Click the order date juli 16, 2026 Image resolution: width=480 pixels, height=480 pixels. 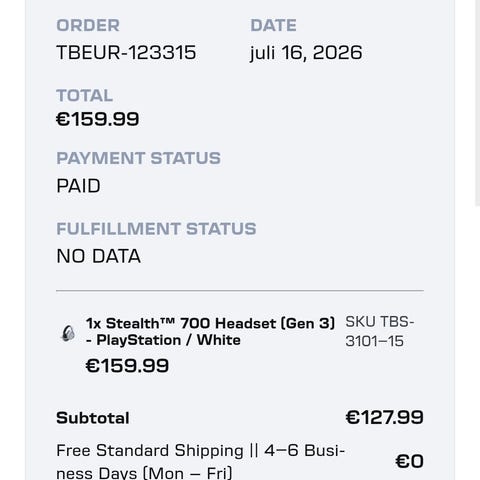point(306,53)
